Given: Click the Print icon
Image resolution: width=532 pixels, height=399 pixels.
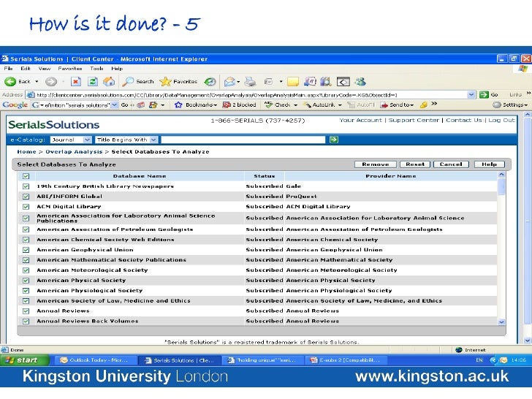Looking at the screenshot, I should click(x=251, y=81).
